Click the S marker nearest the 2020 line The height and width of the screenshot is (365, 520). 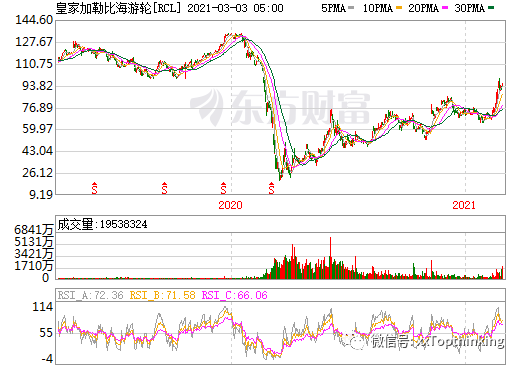[223, 188]
